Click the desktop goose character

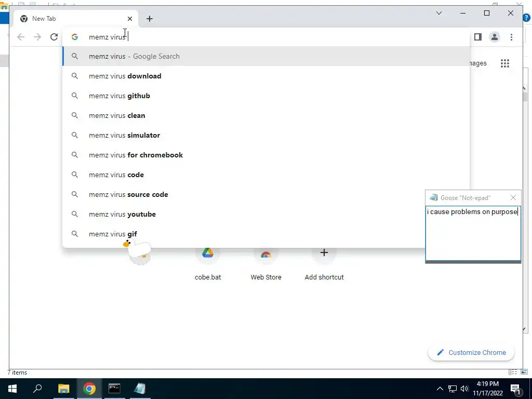click(138, 250)
